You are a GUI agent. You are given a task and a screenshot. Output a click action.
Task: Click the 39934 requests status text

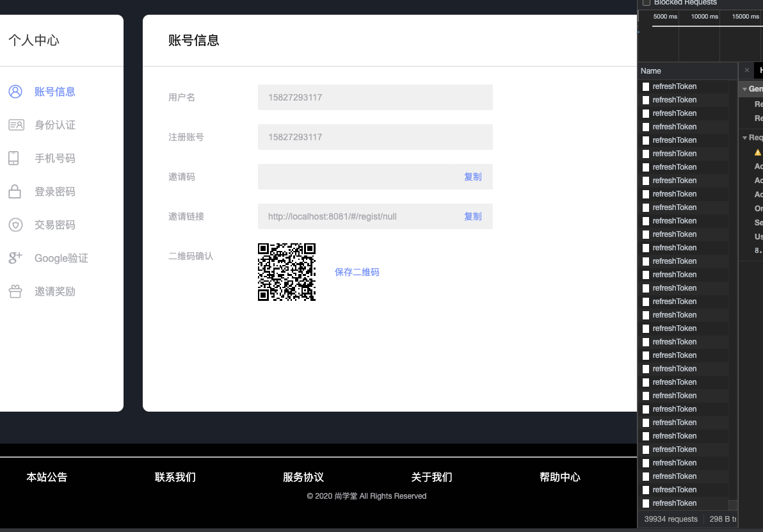click(671, 519)
